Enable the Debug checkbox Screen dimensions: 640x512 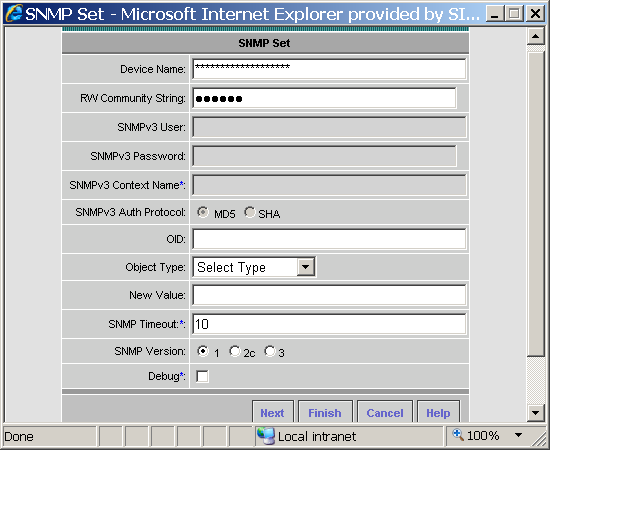(x=202, y=376)
